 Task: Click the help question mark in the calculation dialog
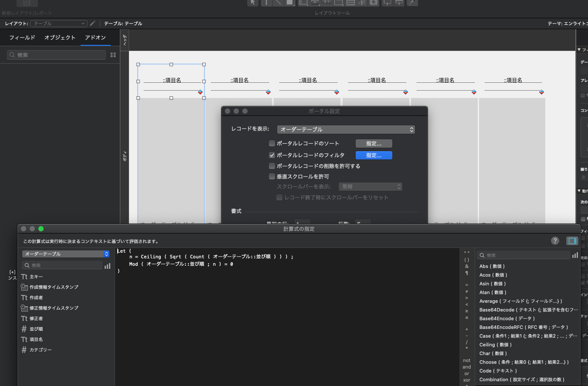coord(554,240)
